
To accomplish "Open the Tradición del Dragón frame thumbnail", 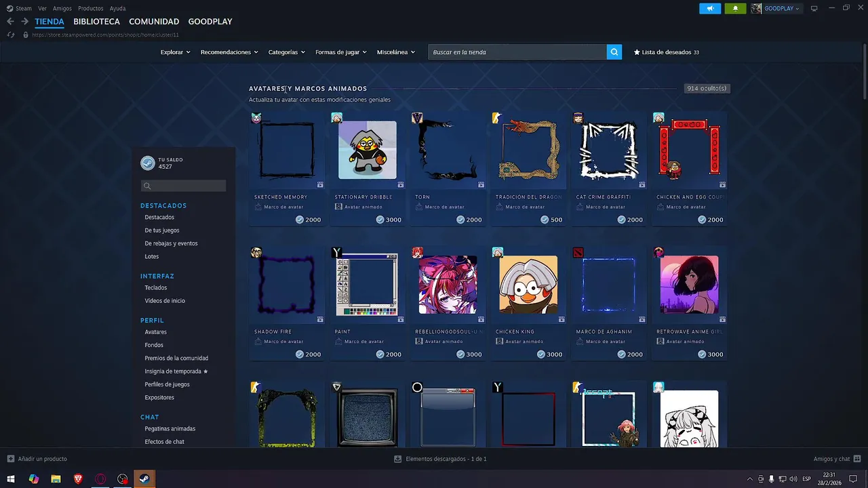I will tap(528, 150).
